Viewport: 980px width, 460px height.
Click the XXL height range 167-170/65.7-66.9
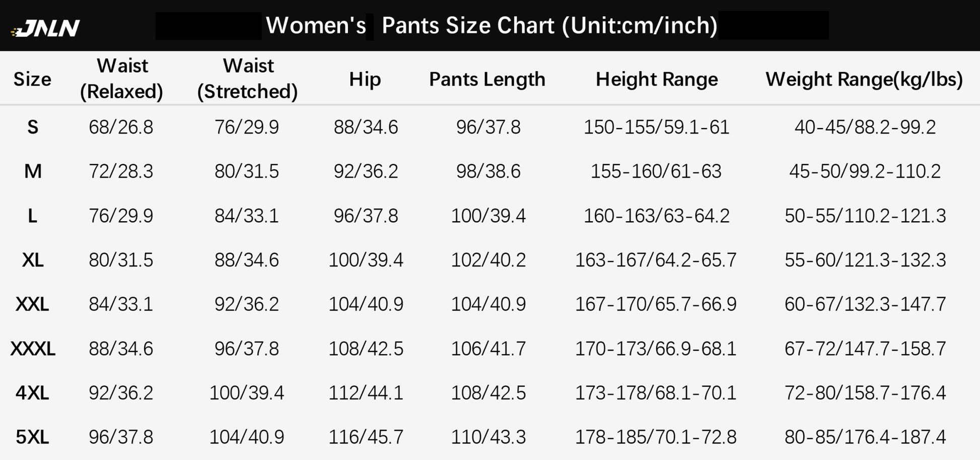click(x=656, y=304)
